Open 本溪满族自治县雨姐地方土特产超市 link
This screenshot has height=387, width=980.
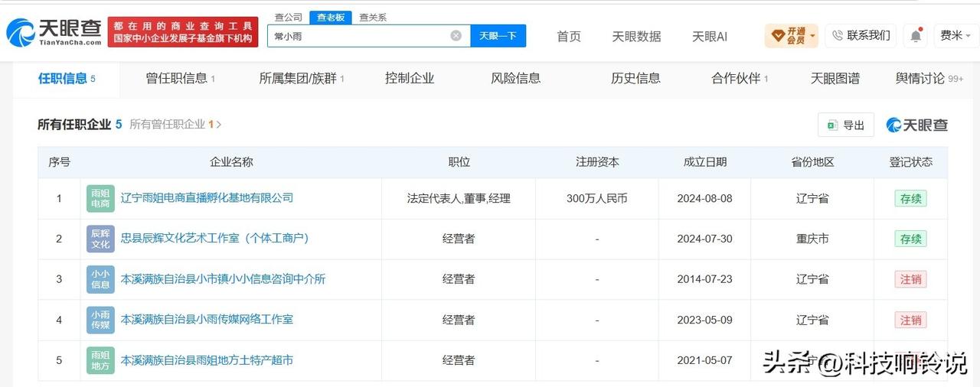pyautogui.click(x=207, y=360)
